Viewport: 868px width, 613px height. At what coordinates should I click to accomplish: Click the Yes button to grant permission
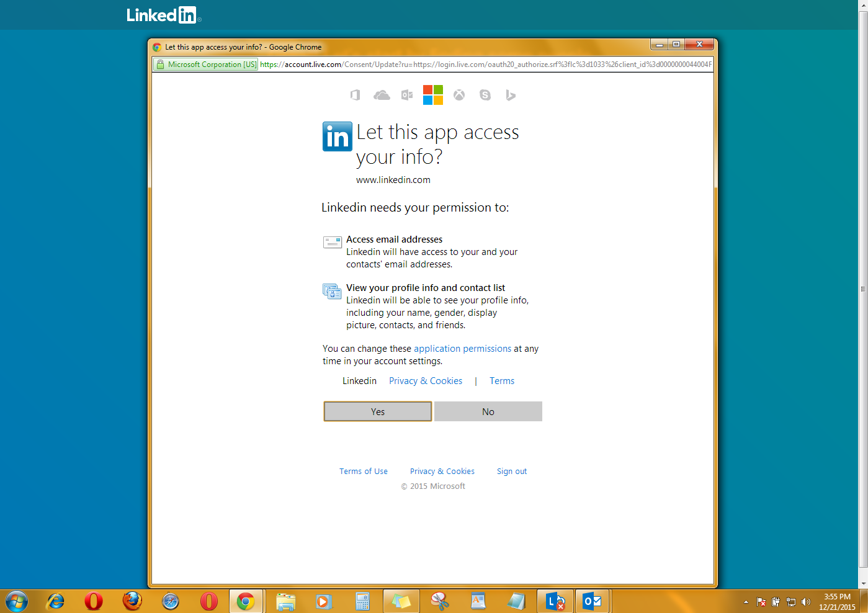pos(378,411)
